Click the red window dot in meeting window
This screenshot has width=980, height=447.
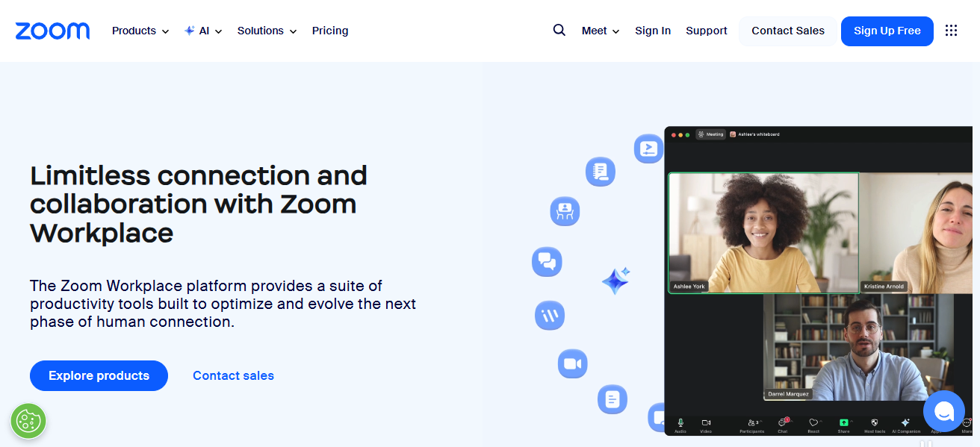[674, 134]
